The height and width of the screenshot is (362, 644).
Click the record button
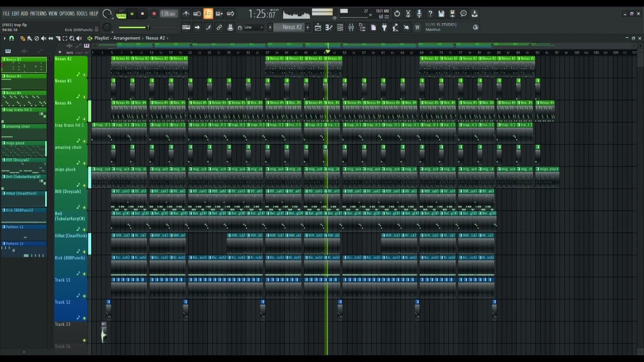coord(154,14)
